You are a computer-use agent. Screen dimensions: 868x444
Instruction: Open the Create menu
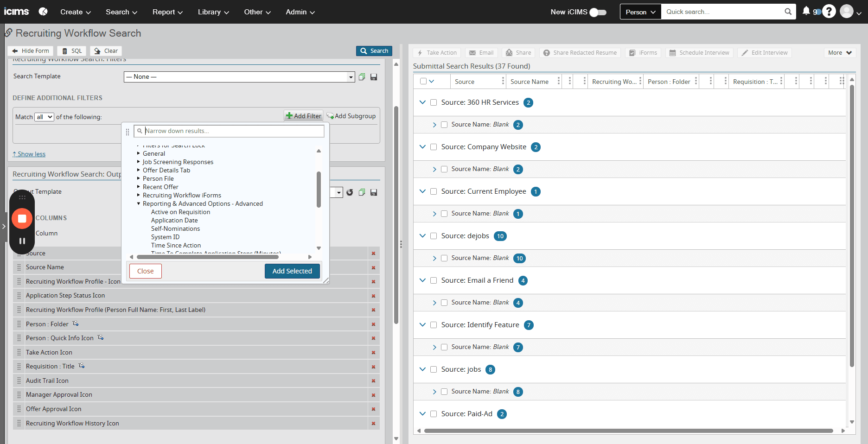(76, 12)
